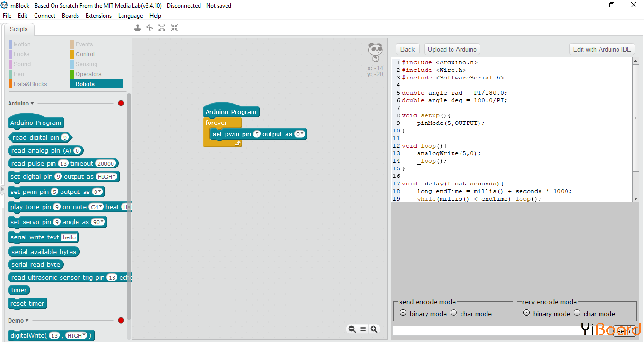Open the Help menu
Image resolution: width=644 pixels, height=342 pixels.
click(x=155, y=16)
